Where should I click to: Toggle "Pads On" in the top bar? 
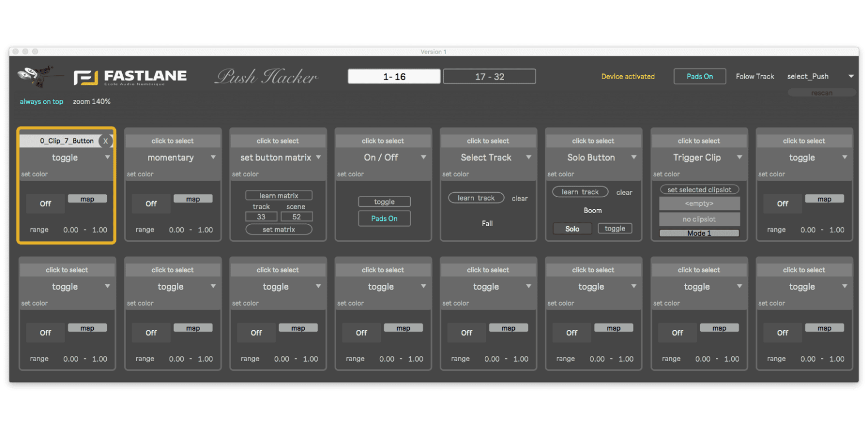coord(700,76)
